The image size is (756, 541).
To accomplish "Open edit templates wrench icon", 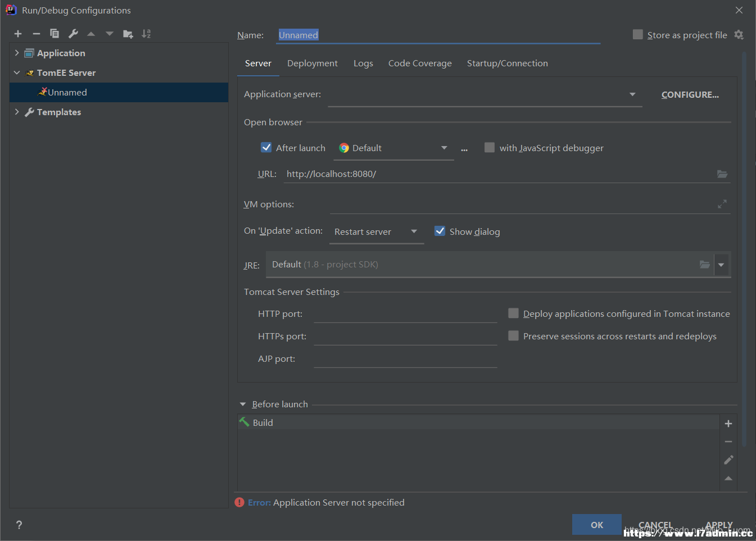I will (73, 34).
